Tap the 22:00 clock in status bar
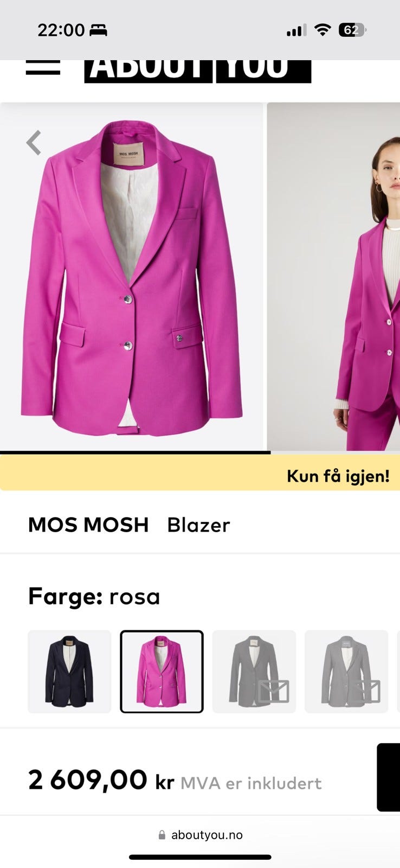400x868 pixels. coord(61,30)
